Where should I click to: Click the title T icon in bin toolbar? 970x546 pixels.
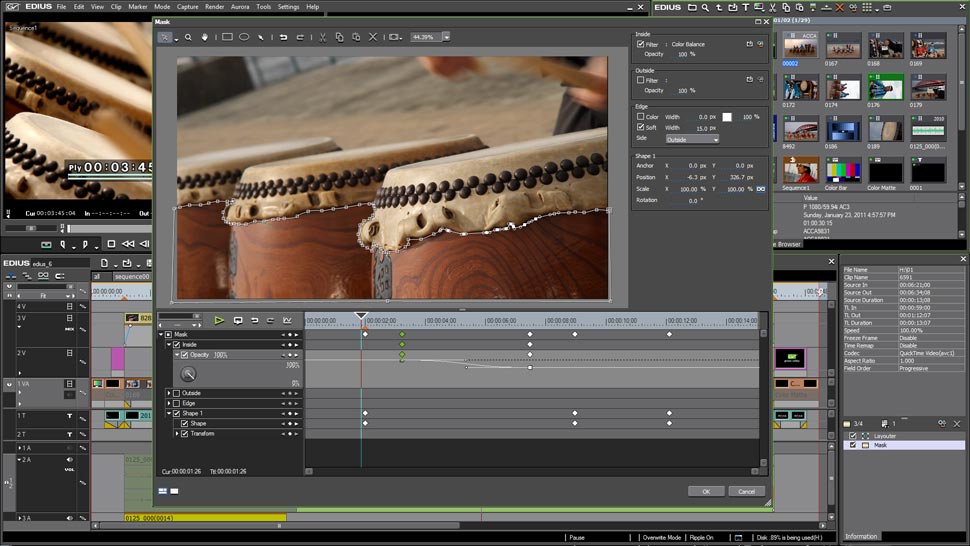point(745,7)
